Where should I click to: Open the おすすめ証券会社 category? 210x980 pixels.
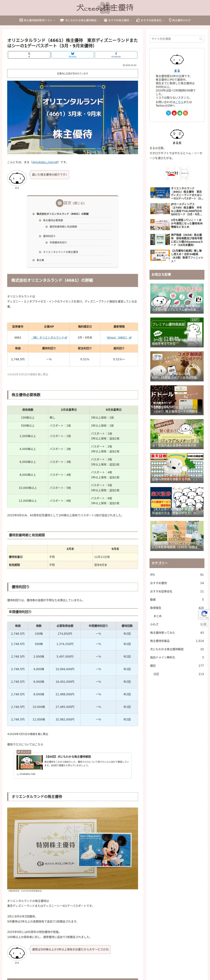(177, 591)
